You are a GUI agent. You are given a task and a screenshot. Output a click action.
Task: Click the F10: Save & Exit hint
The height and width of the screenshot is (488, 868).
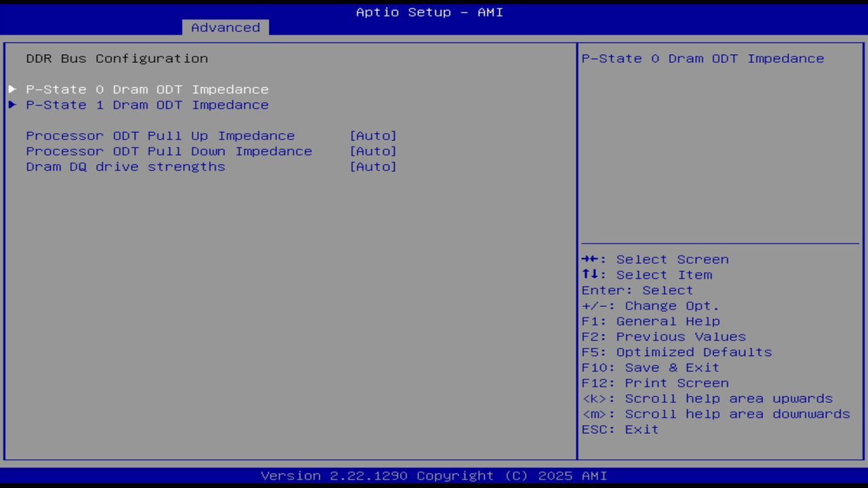coord(650,368)
